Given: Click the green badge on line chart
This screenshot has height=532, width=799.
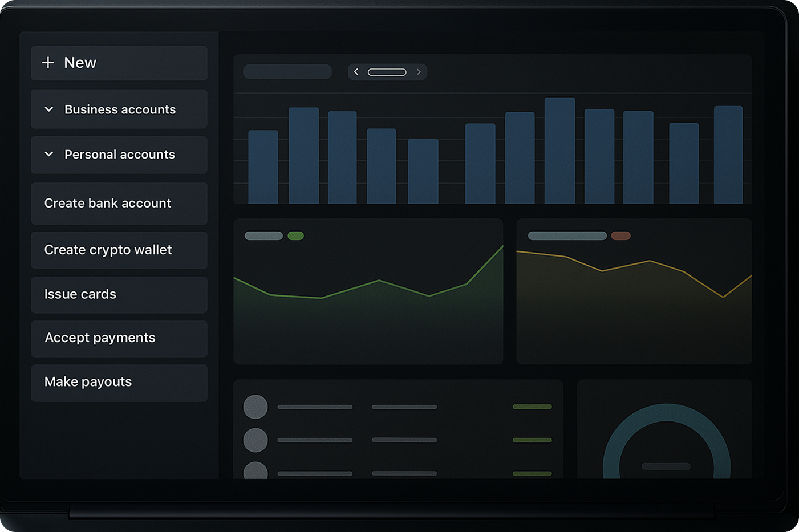Looking at the screenshot, I should pos(295,236).
